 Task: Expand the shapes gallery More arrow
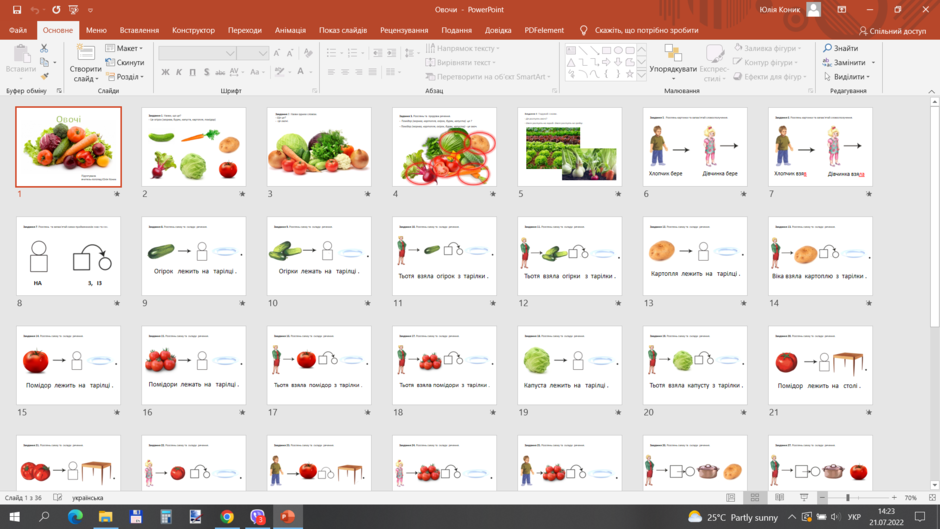(641, 75)
